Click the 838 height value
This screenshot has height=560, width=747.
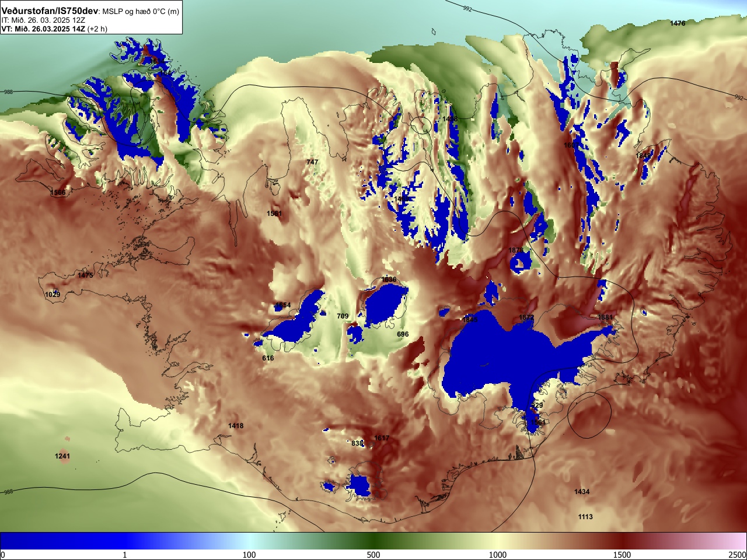point(357,443)
